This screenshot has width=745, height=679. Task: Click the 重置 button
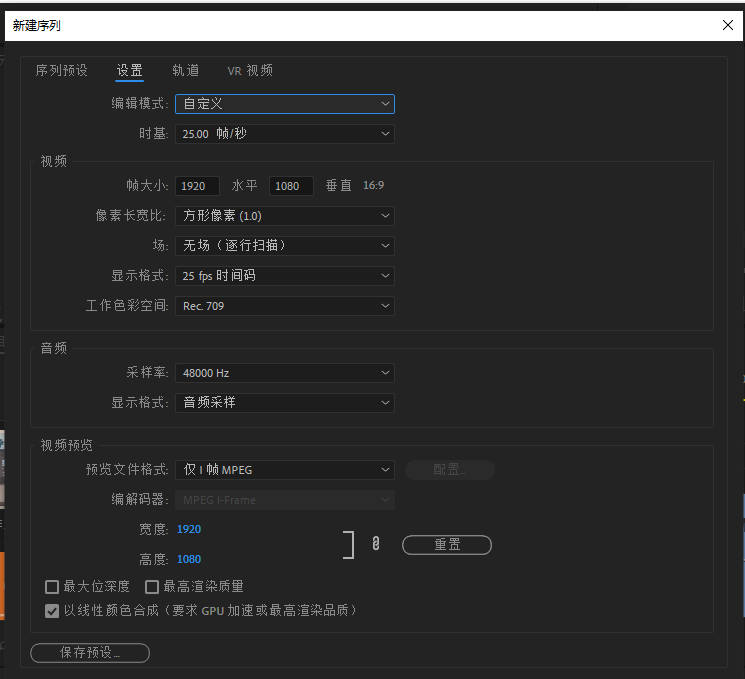click(x=447, y=545)
